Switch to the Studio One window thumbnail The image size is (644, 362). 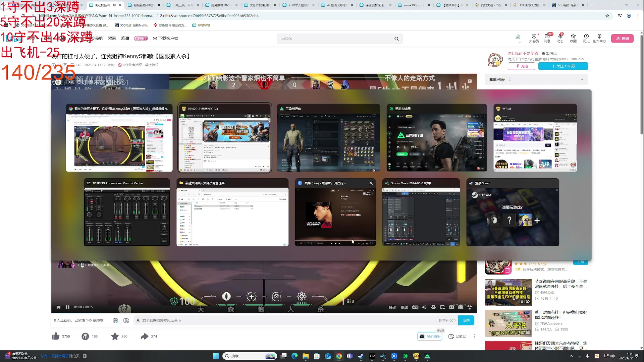click(421, 213)
